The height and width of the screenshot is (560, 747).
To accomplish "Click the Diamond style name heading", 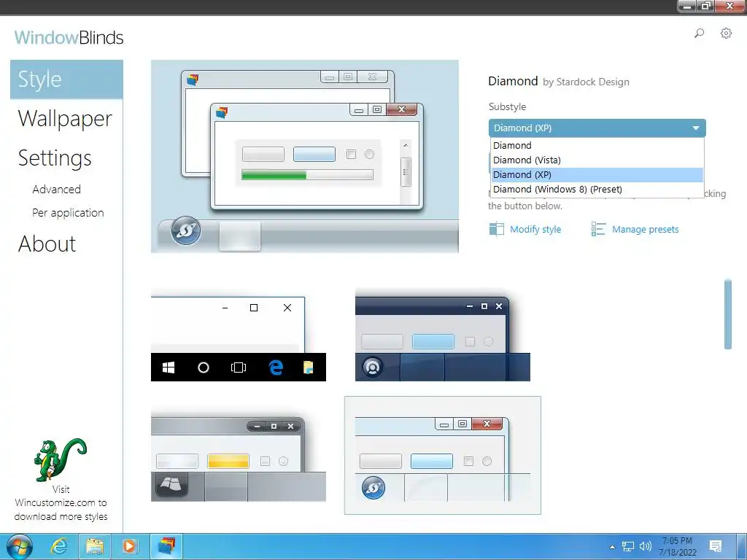I will [x=513, y=81].
